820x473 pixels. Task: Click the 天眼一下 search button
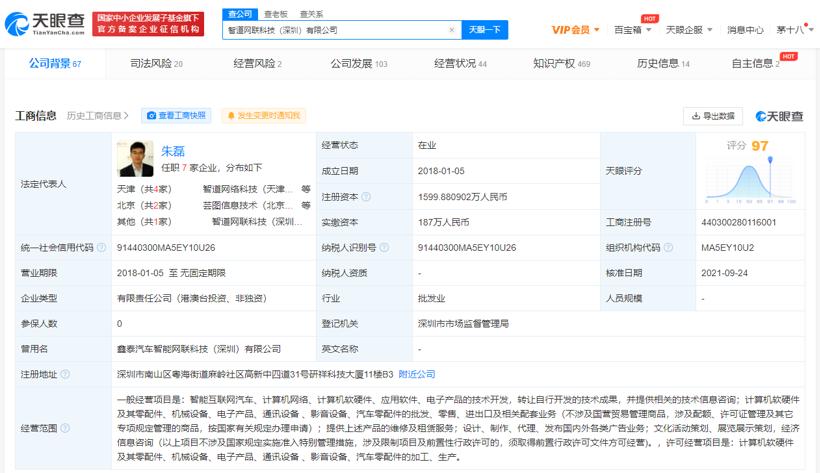coord(484,30)
